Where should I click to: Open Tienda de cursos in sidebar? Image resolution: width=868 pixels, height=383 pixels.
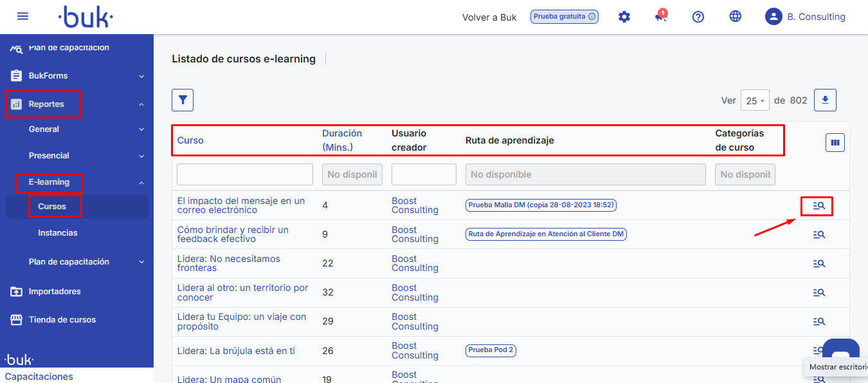pos(62,320)
